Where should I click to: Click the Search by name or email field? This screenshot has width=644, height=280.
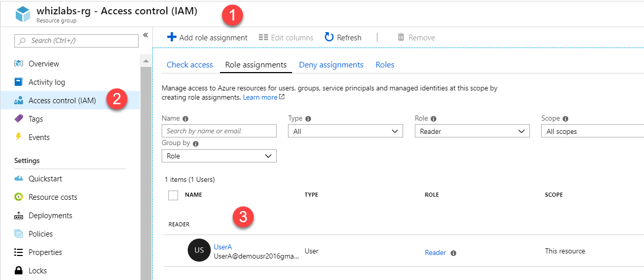pyautogui.click(x=219, y=131)
